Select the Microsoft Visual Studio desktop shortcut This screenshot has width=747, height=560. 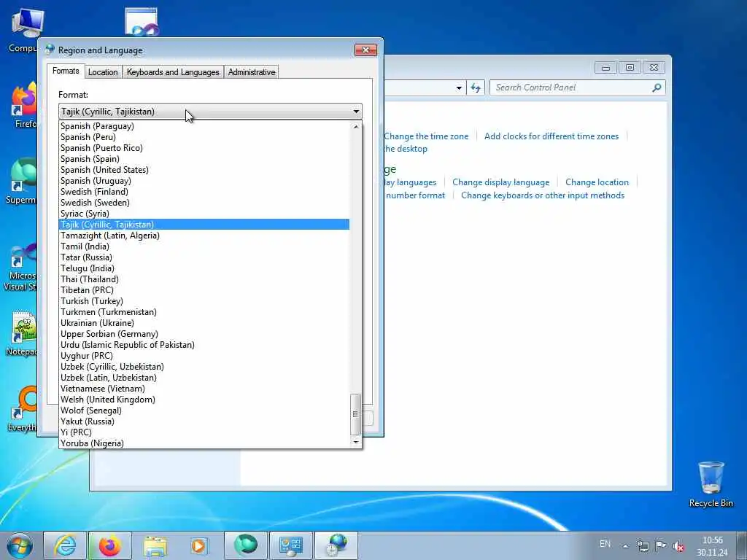tap(20, 267)
